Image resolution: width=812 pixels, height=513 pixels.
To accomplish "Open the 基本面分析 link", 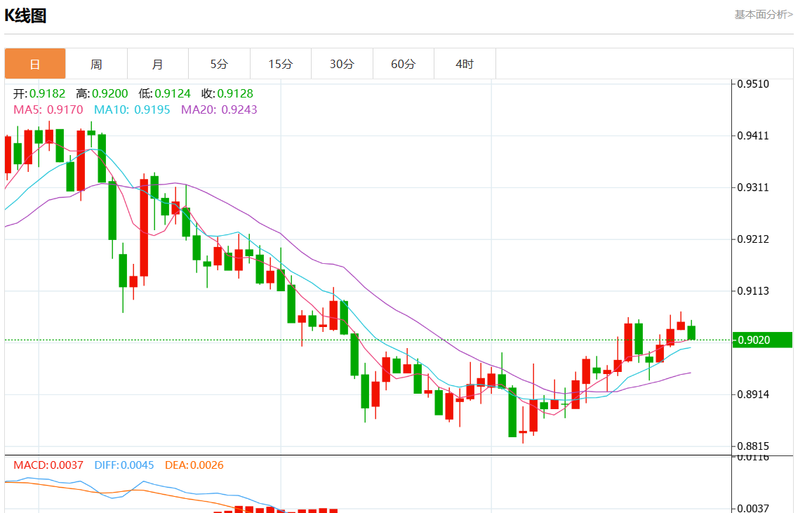I will [x=764, y=15].
